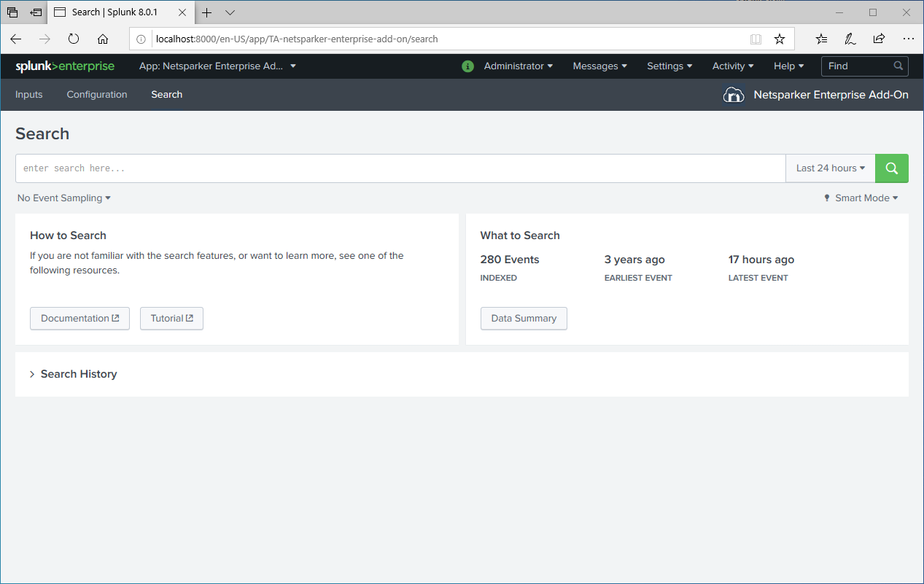The width and height of the screenshot is (924, 584).
Task: Open the browser share icon
Action: (x=879, y=39)
